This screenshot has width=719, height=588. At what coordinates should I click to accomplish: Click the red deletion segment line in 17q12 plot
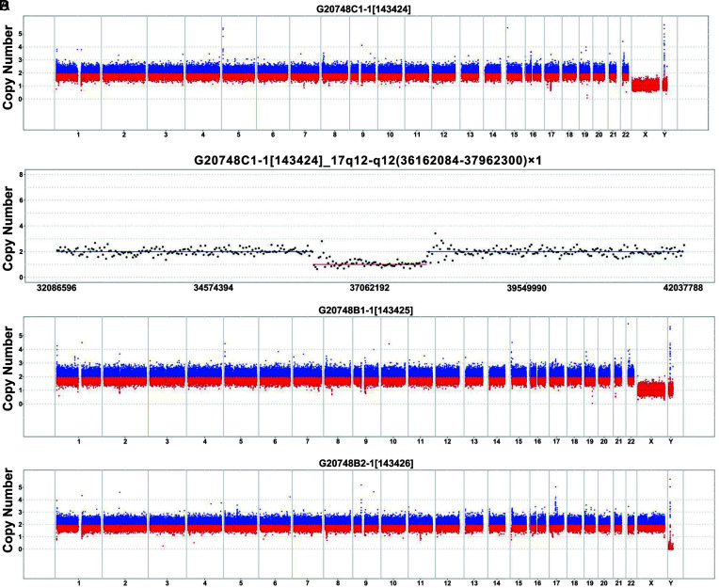tap(370, 264)
